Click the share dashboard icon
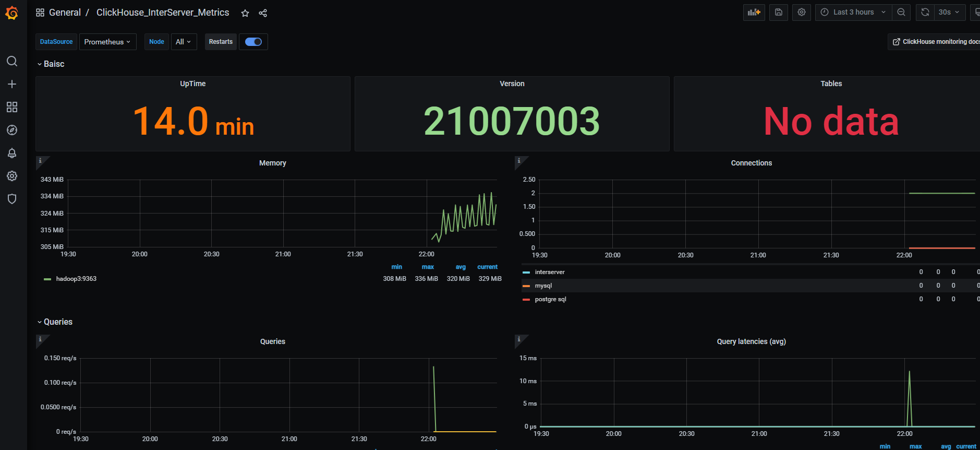This screenshot has width=980, height=450. [263, 13]
